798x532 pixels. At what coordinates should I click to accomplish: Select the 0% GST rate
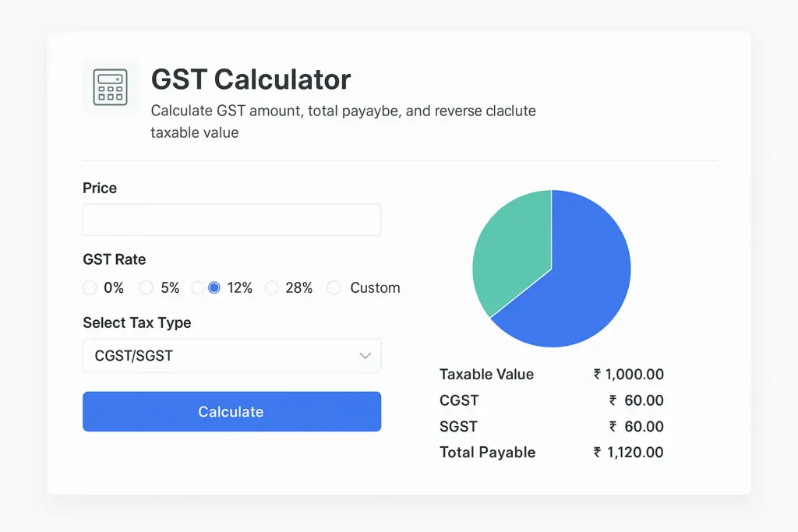(x=90, y=287)
